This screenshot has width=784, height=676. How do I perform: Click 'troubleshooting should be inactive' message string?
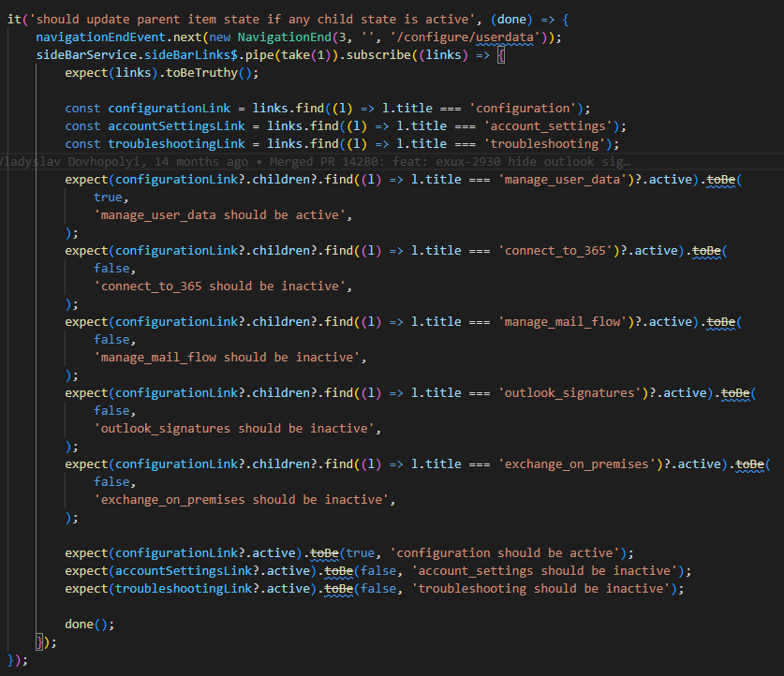(541, 589)
